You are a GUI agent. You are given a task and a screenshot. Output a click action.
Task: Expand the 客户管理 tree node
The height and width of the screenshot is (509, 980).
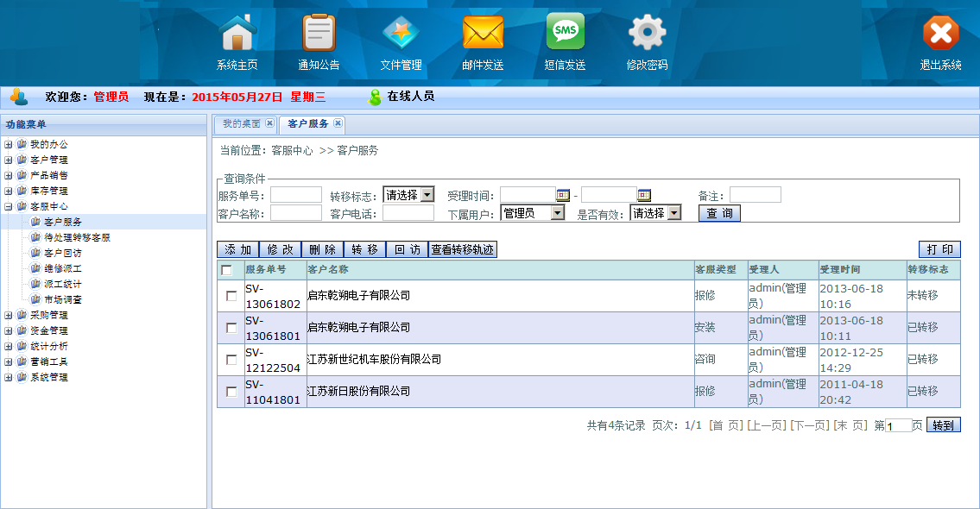tap(9, 160)
